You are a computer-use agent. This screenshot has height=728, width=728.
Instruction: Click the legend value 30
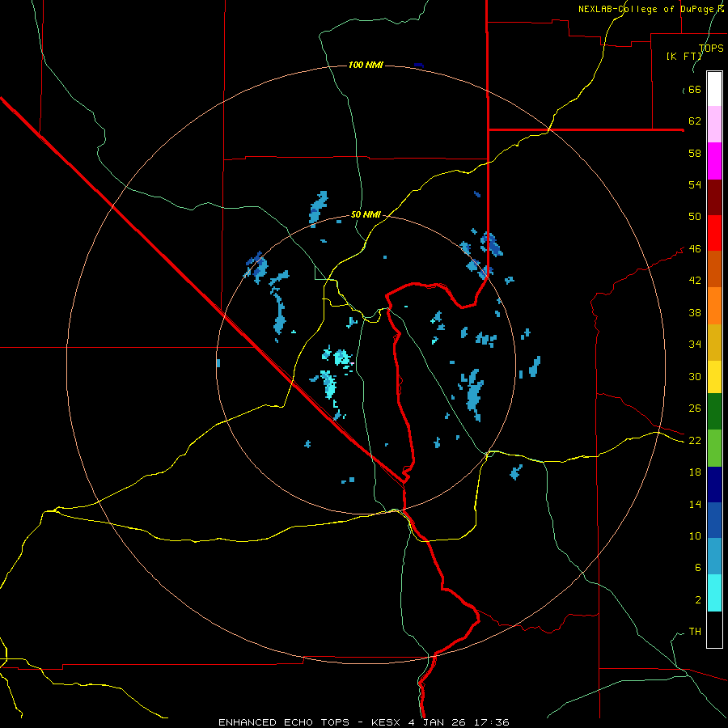(x=695, y=376)
